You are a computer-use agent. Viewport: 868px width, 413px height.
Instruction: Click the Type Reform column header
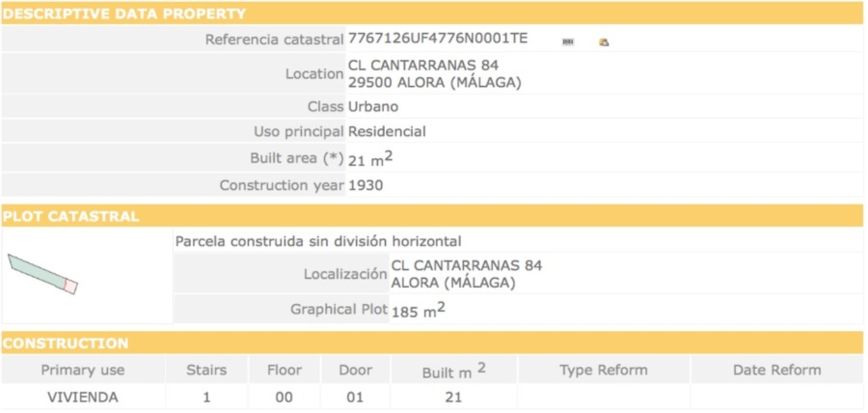coord(603,370)
